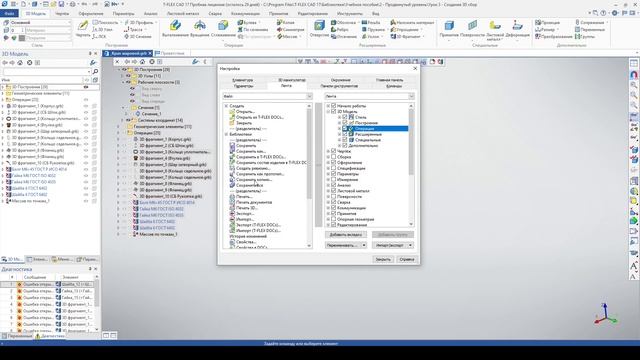Toggle the Листовой металл checkbox in ribbon tree
Viewport: 640px width, 360px height.
tap(333, 191)
